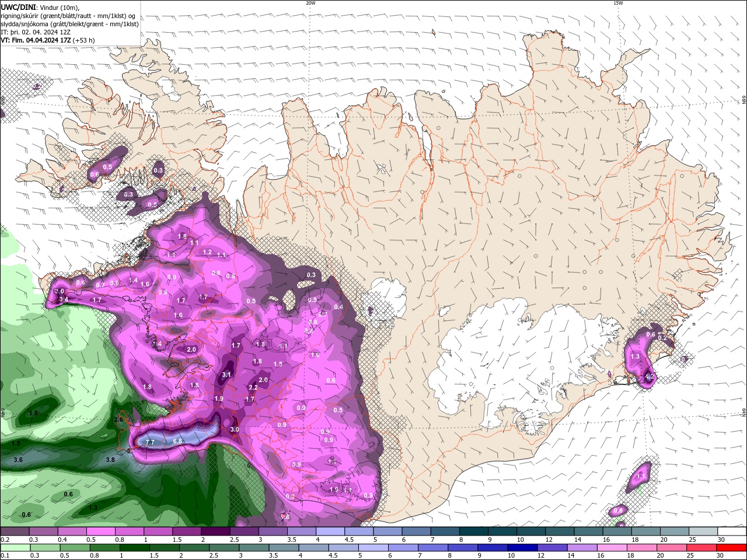Click the 2.6 value in the green area
Screen dimensions: 747x560
(x=118, y=419)
